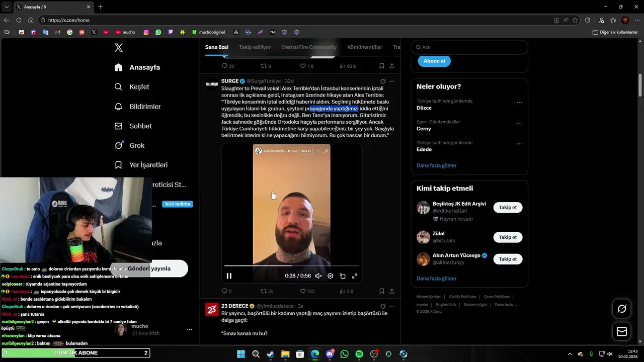Bookmark the SURGE post

382,291
